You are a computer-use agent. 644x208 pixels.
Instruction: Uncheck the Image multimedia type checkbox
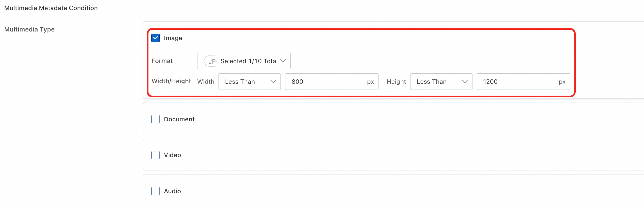tap(156, 38)
